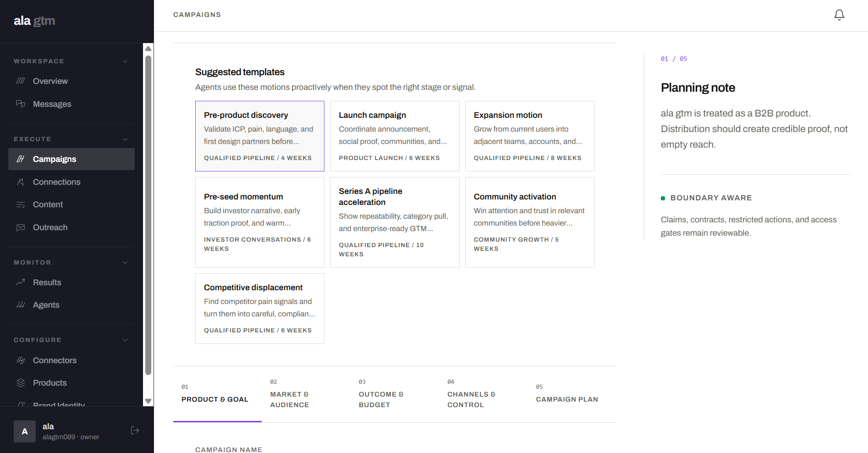Collapse the Monitor section chevron
868x453 pixels.
click(x=125, y=263)
